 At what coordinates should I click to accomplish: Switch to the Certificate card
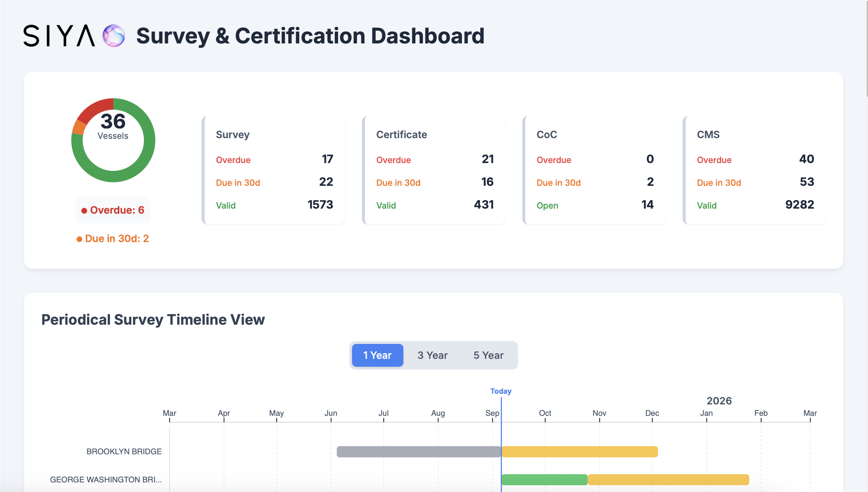(434, 170)
